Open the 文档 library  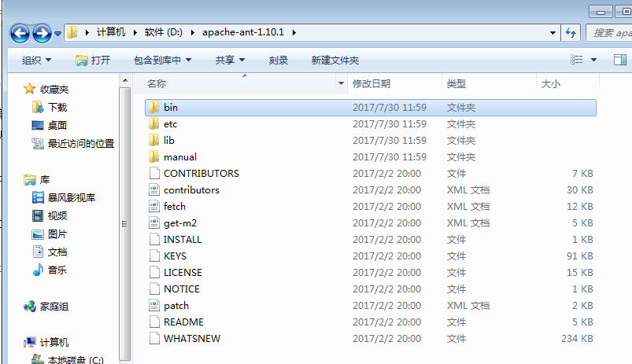57,252
